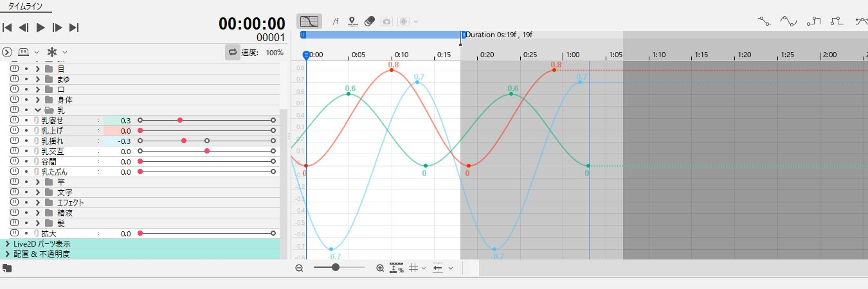This screenshot has width=868, height=289.
Task: Switch to graph editor view
Action: click(309, 21)
